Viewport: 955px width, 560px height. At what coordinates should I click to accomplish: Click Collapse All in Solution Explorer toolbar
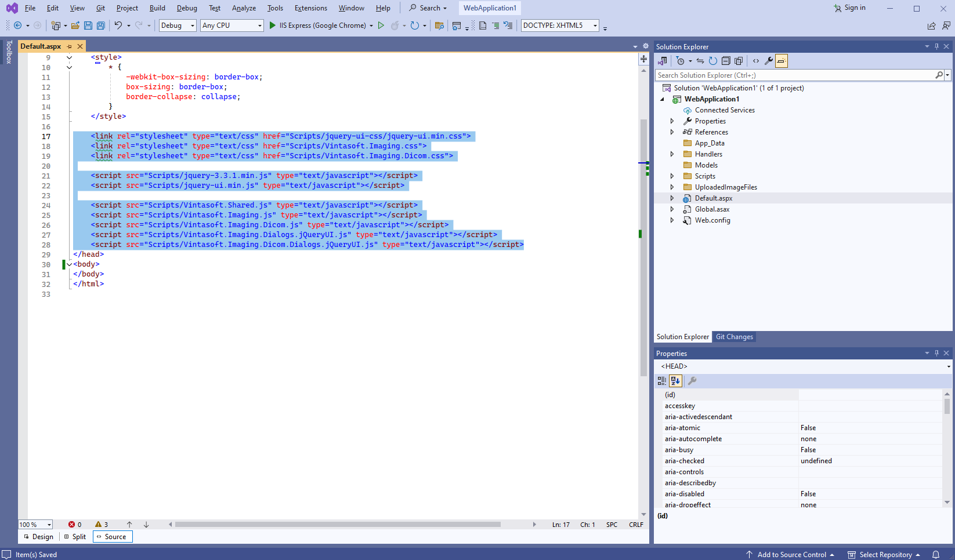coord(726,61)
